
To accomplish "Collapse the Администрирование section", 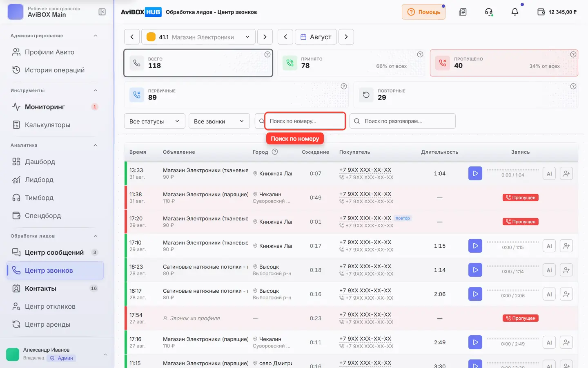I will point(96,36).
